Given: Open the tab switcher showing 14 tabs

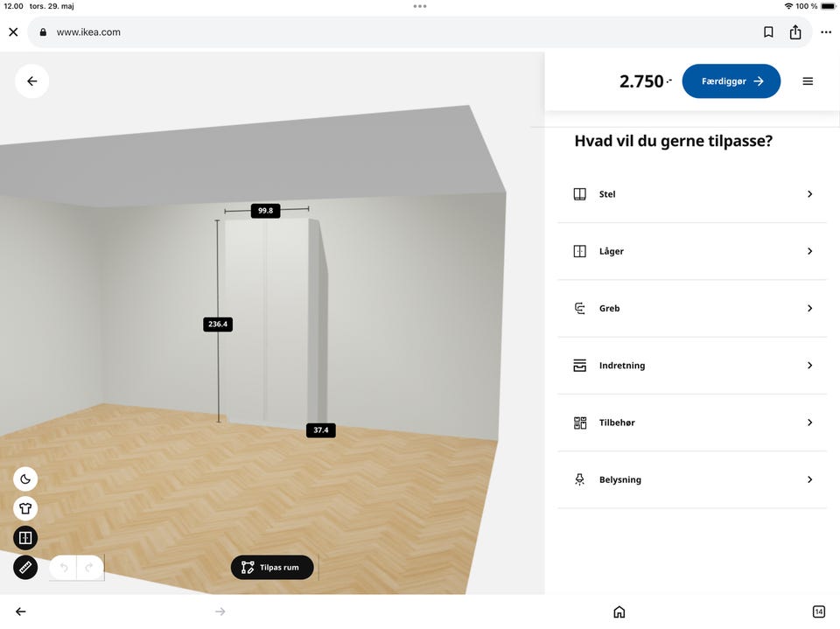Looking at the screenshot, I should (819, 612).
